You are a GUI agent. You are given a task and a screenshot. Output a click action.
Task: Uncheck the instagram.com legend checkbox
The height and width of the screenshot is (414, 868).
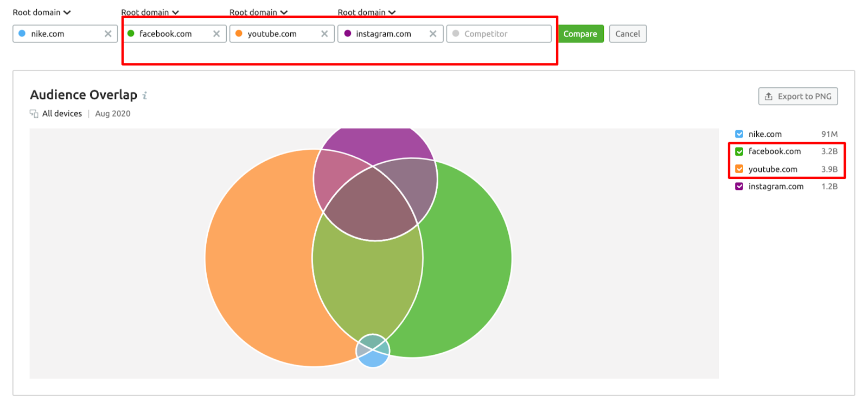[739, 186]
